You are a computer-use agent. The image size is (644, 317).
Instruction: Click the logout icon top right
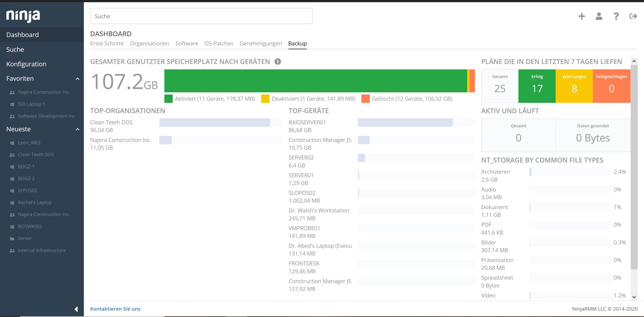click(633, 16)
